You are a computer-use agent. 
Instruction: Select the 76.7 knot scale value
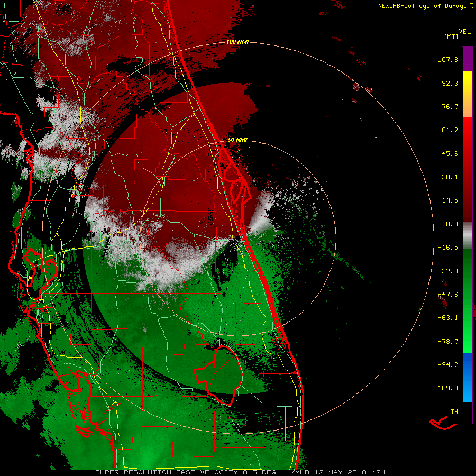450,106
